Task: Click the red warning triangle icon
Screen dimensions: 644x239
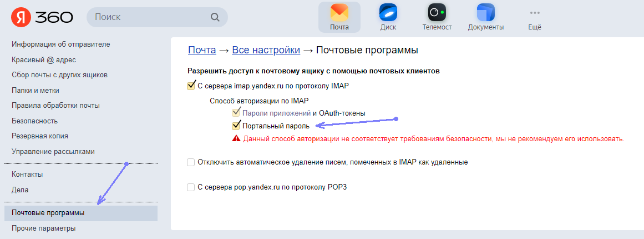Action: coord(236,138)
